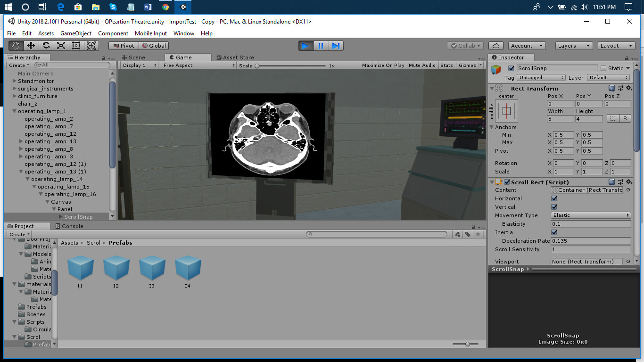Image resolution: width=644 pixels, height=362 pixels.
Task: Select the Move tool
Action: [x=31, y=45]
